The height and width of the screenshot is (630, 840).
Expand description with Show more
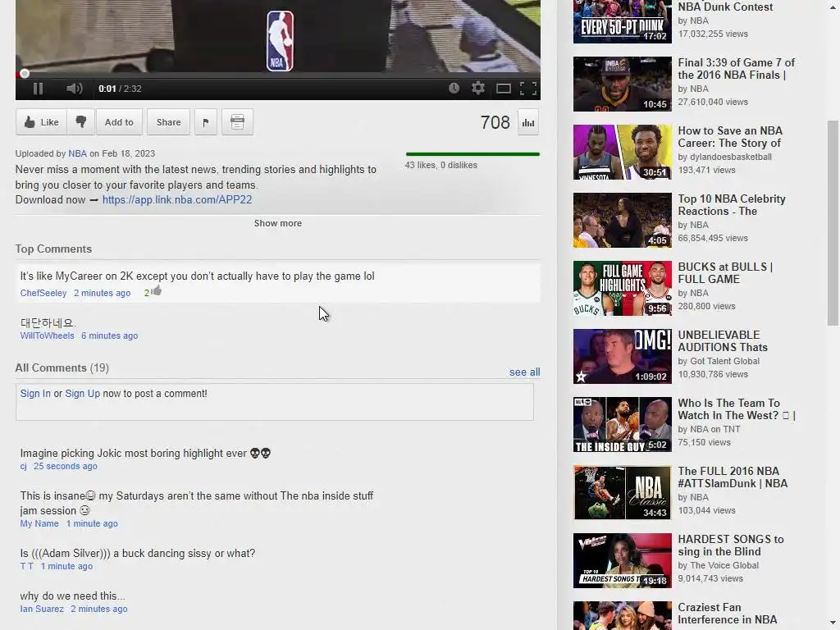(277, 223)
